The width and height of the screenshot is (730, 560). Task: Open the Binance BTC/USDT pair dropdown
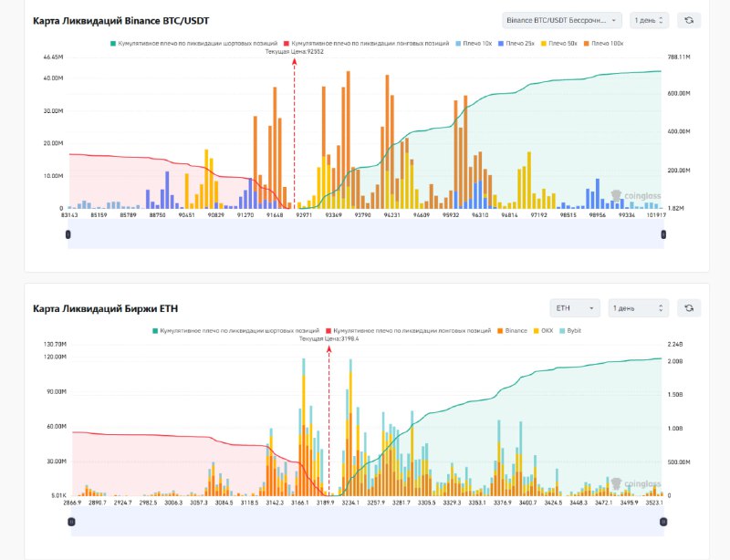click(562, 19)
